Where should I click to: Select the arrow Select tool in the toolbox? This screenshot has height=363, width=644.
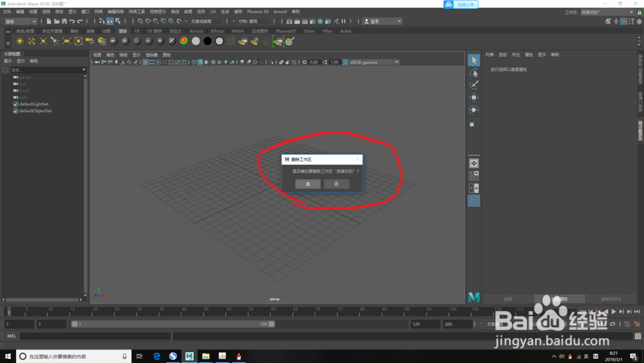click(x=473, y=61)
